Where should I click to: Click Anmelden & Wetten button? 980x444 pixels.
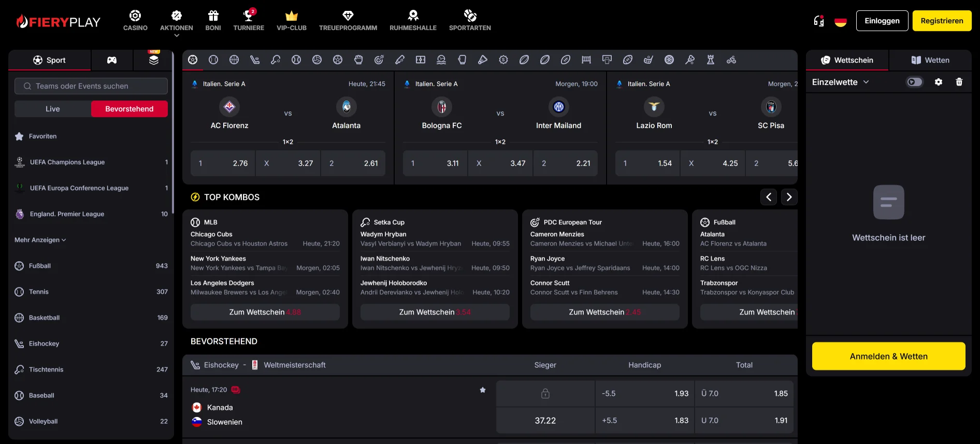(889, 356)
